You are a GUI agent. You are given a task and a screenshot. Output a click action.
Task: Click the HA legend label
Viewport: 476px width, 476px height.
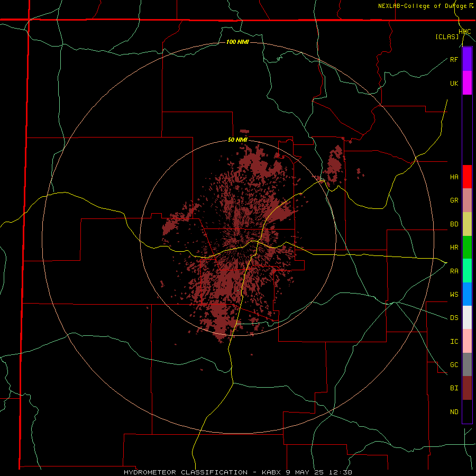(454, 177)
